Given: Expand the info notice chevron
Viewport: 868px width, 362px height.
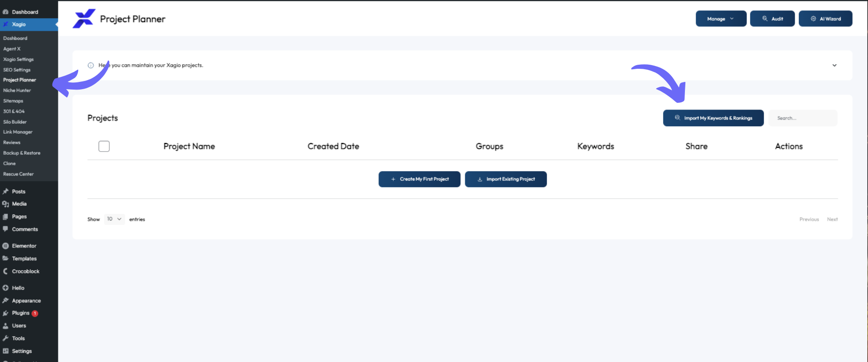Looking at the screenshot, I should pyautogui.click(x=834, y=65).
